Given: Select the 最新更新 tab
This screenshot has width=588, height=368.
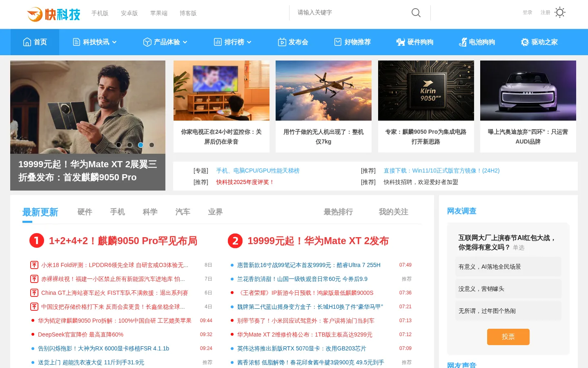Looking at the screenshot, I should 40,212.
